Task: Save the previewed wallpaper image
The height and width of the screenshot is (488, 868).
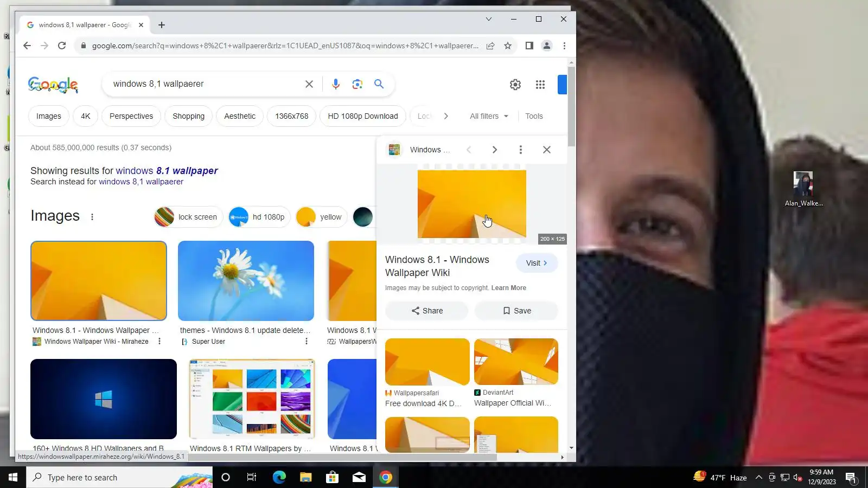Action: [x=516, y=311]
